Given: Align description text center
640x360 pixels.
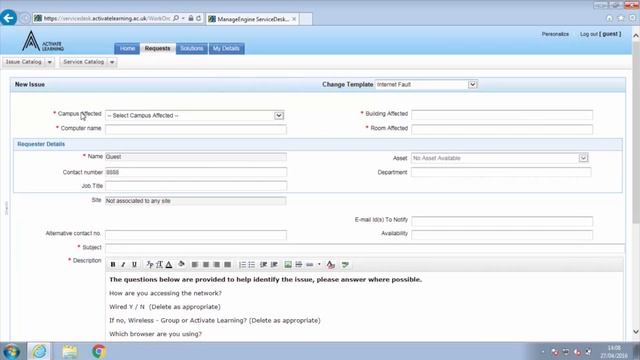Looking at the screenshot, I should pos(206,264).
